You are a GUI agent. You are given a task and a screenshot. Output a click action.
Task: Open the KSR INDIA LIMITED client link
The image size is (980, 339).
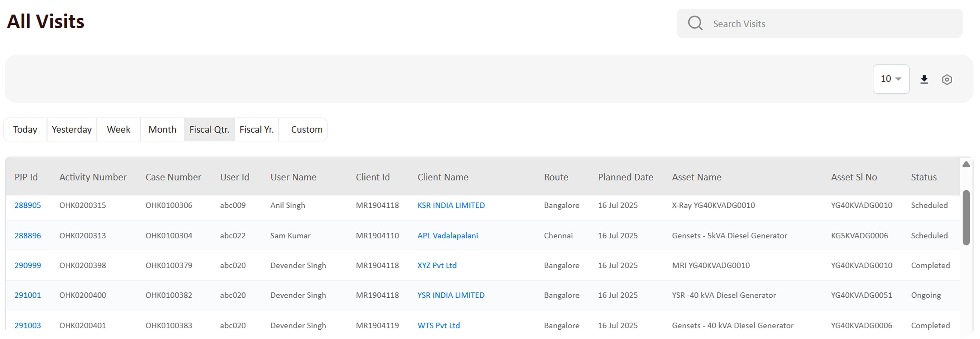[x=451, y=206]
